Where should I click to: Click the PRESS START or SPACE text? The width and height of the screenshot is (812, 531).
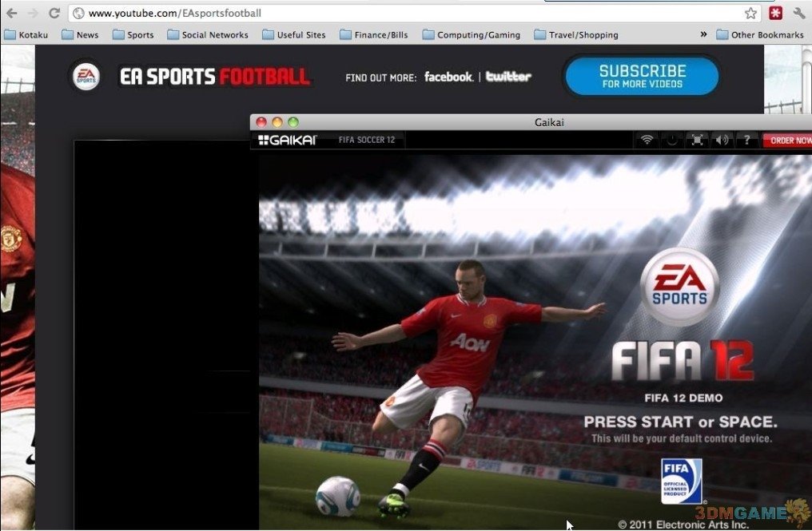(x=680, y=422)
